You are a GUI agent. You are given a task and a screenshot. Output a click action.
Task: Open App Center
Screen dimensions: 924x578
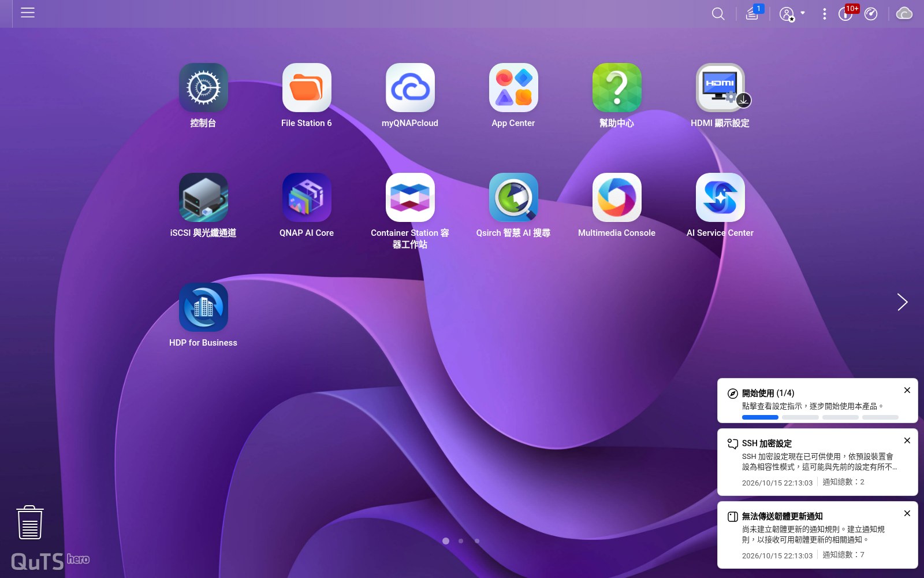click(513, 88)
